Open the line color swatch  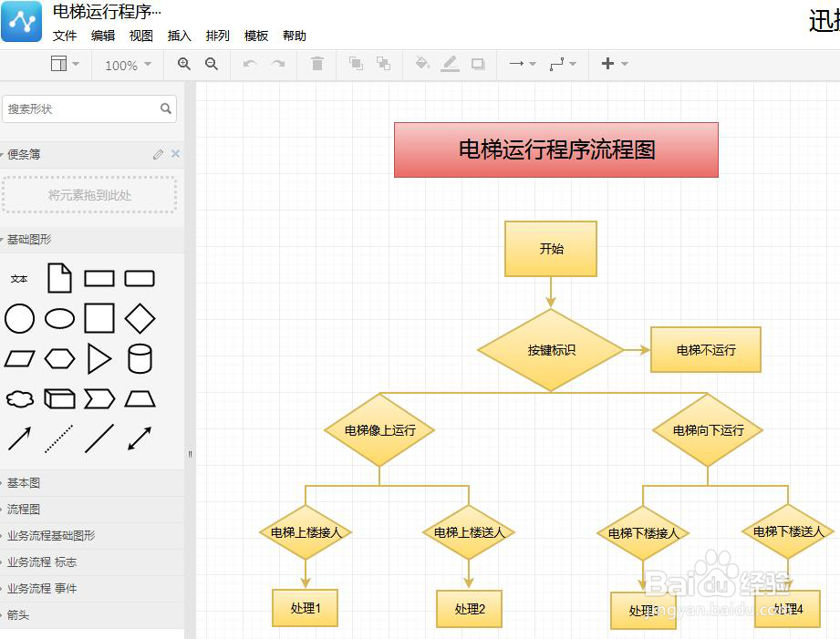pos(450,64)
